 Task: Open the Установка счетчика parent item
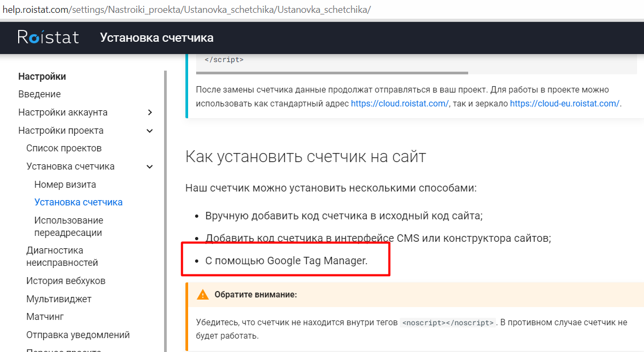pyautogui.click(x=71, y=166)
